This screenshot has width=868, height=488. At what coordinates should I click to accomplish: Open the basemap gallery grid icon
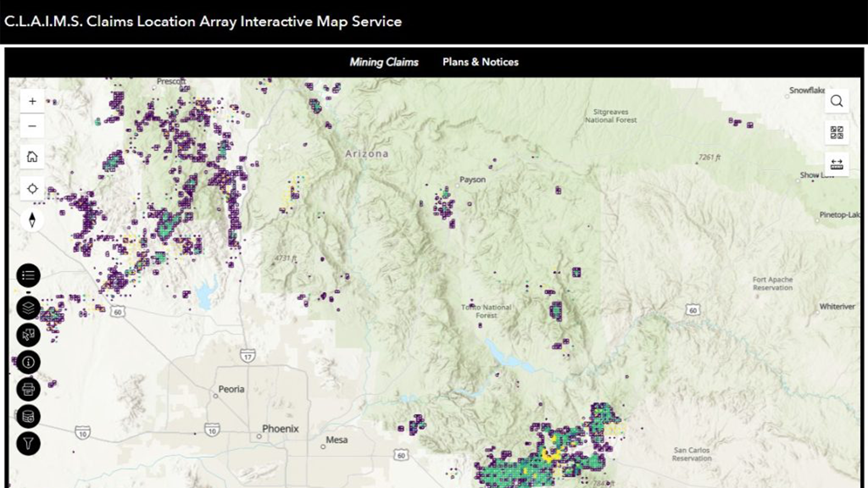click(x=836, y=132)
